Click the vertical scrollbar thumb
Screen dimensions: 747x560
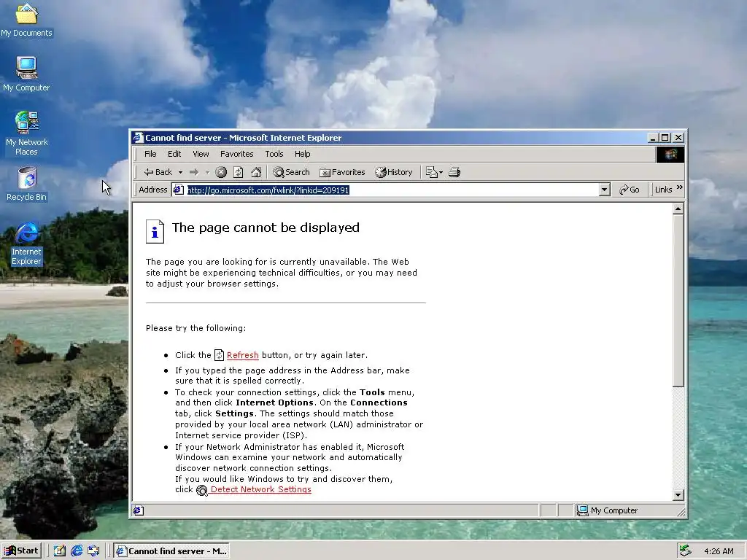tap(678, 300)
